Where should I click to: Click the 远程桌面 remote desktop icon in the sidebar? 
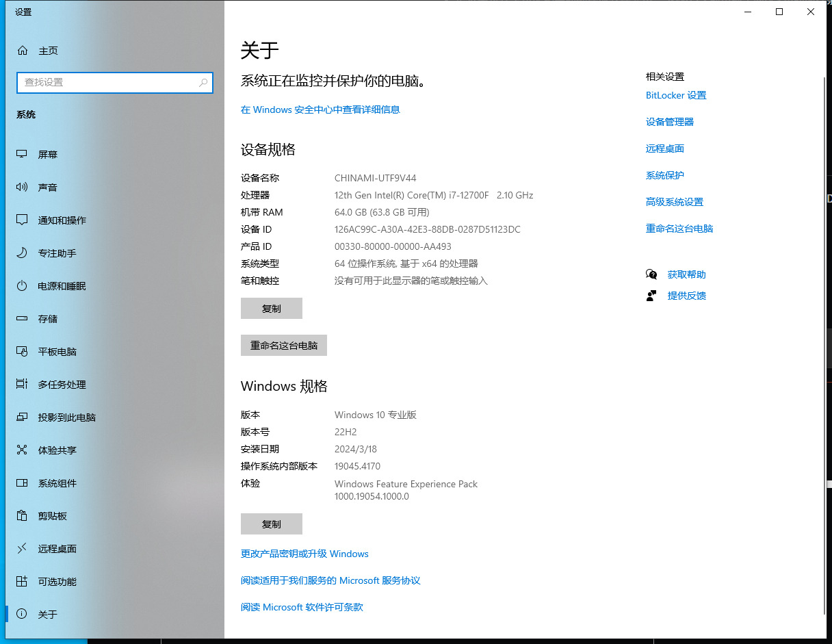[22, 549]
